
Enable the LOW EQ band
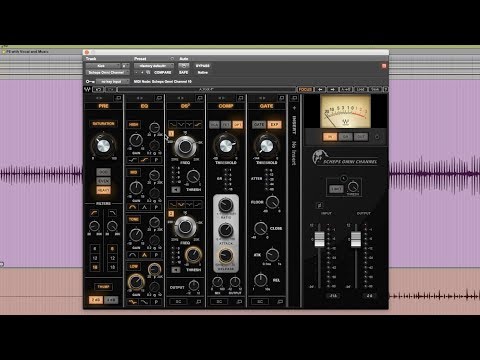[134, 266]
